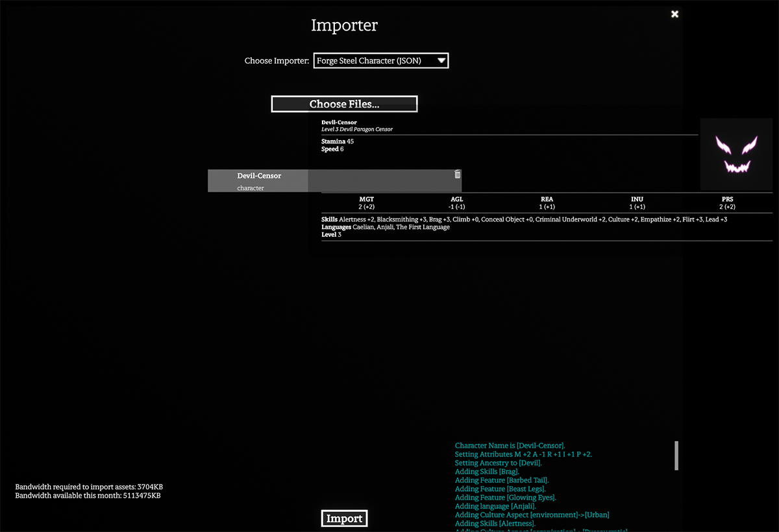Click the Choose Files button
This screenshot has width=779, height=532.
click(x=344, y=104)
